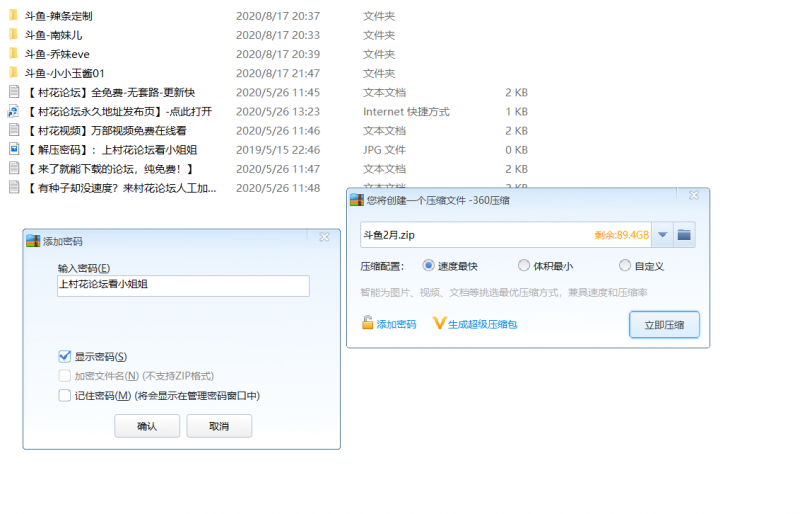
Task: Select 【村花论坛永久地址发布页】-点此打开 shortcut name
Action: pyautogui.click(x=118, y=111)
